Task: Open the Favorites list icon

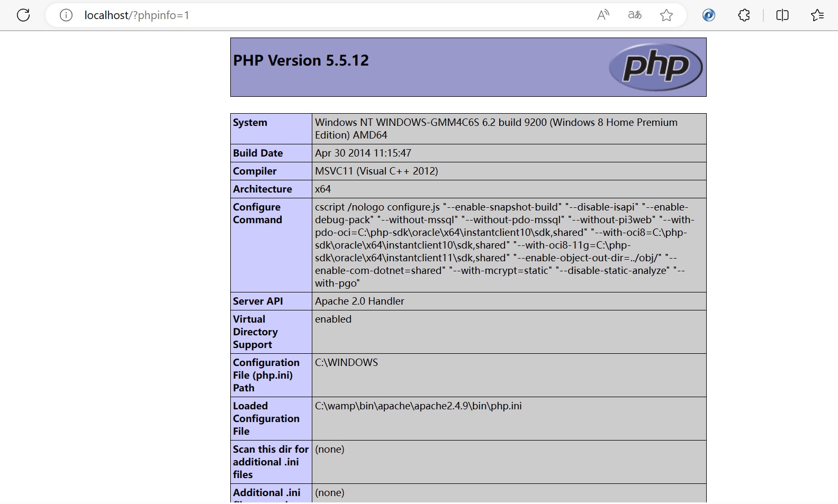Action: (x=817, y=15)
